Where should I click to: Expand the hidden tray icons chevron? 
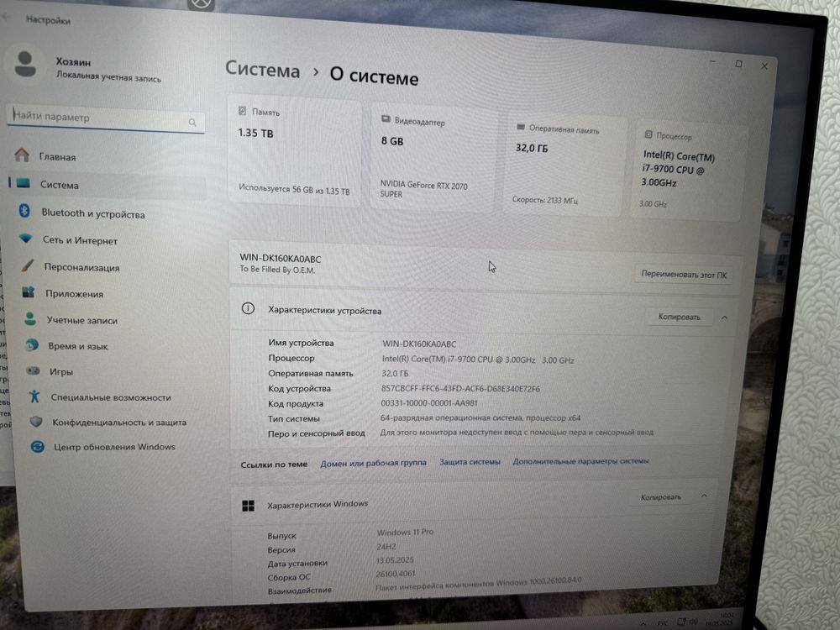click(x=643, y=623)
